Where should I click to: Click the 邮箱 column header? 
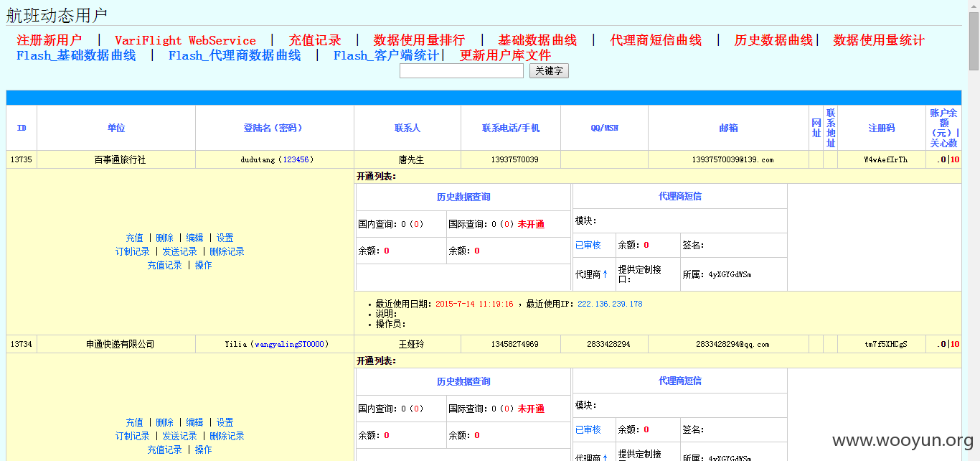(x=728, y=128)
